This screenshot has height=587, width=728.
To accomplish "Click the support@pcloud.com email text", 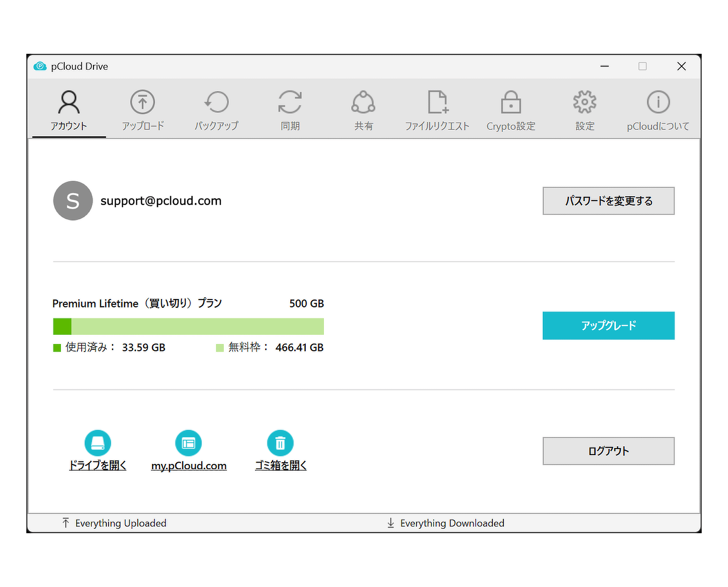I will [161, 201].
